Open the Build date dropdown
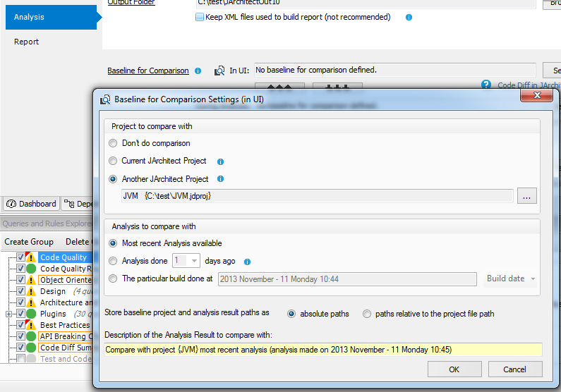 [511, 279]
